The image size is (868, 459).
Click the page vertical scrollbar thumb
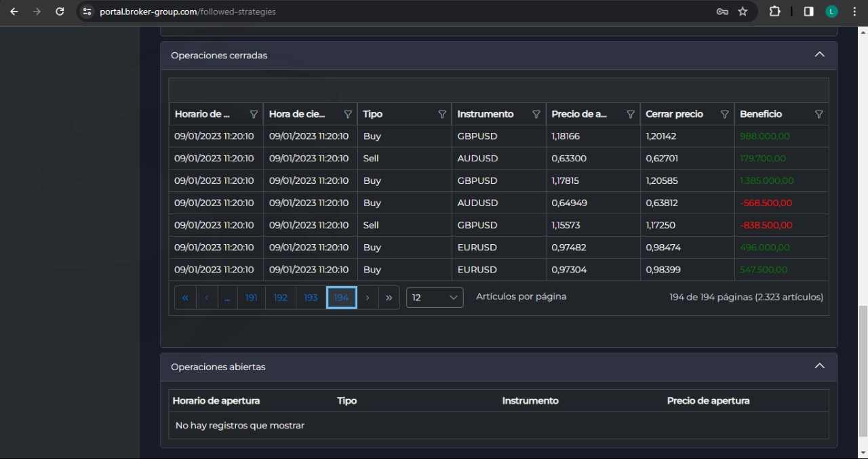(x=862, y=370)
